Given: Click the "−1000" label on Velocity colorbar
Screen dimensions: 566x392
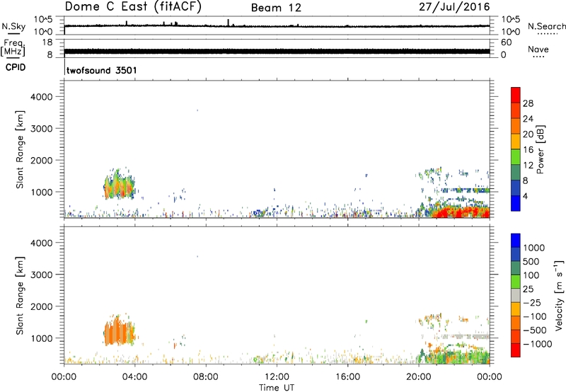Looking at the screenshot, I should point(537,344).
